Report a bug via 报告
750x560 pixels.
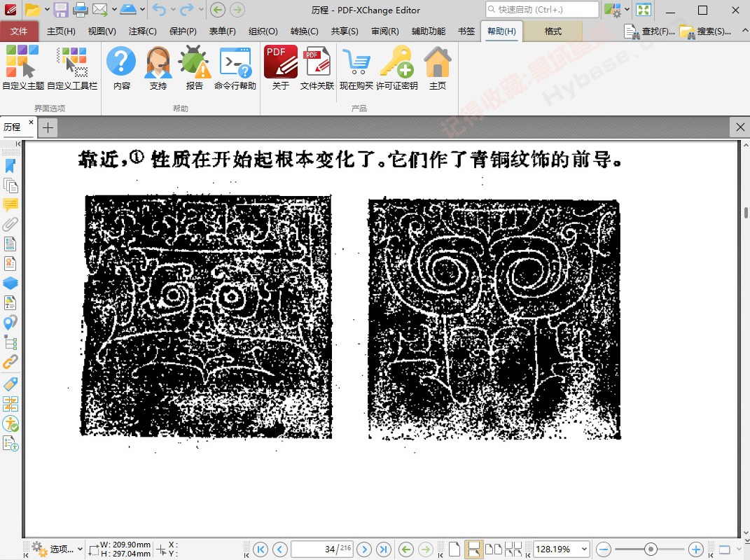point(194,68)
